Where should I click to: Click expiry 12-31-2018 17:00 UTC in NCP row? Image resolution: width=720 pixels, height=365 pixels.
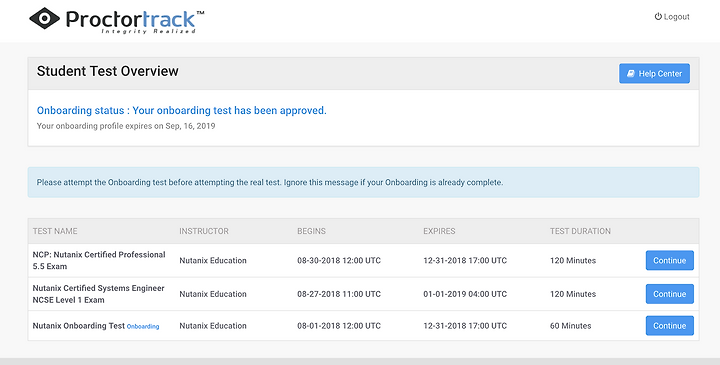click(x=465, y=260)
